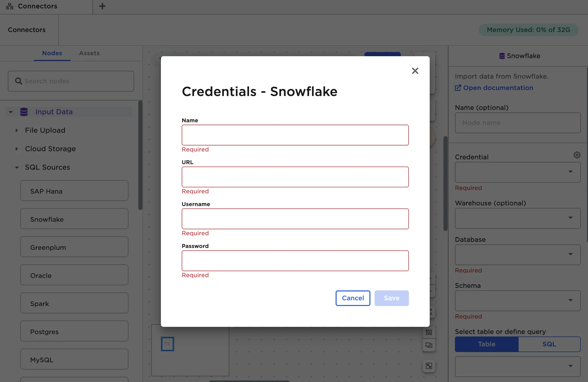Collapse the SQL Sources category
This screenshot has height=382, width=588.
coord(17,167)
